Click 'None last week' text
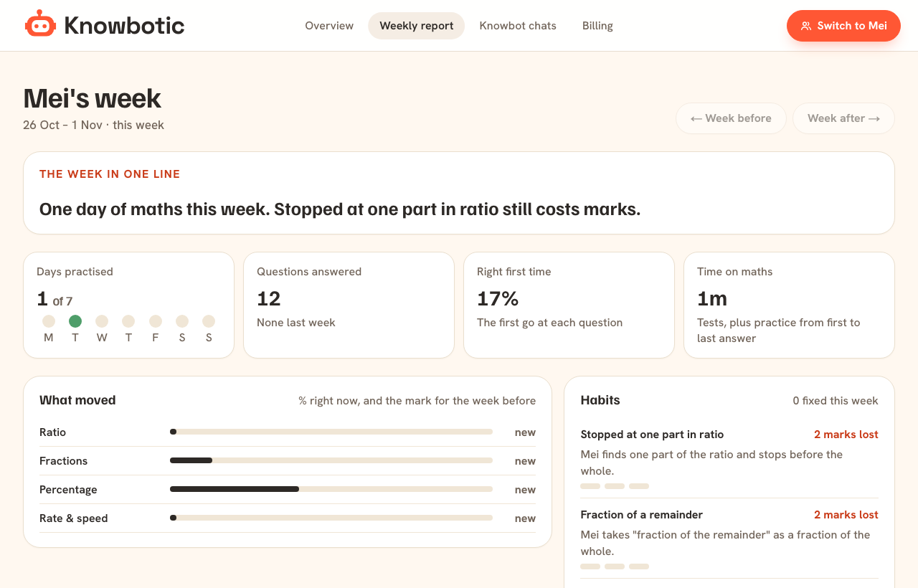Image resolution: width=918 pixels, height=588 pixels. click(x=296, y=323)
